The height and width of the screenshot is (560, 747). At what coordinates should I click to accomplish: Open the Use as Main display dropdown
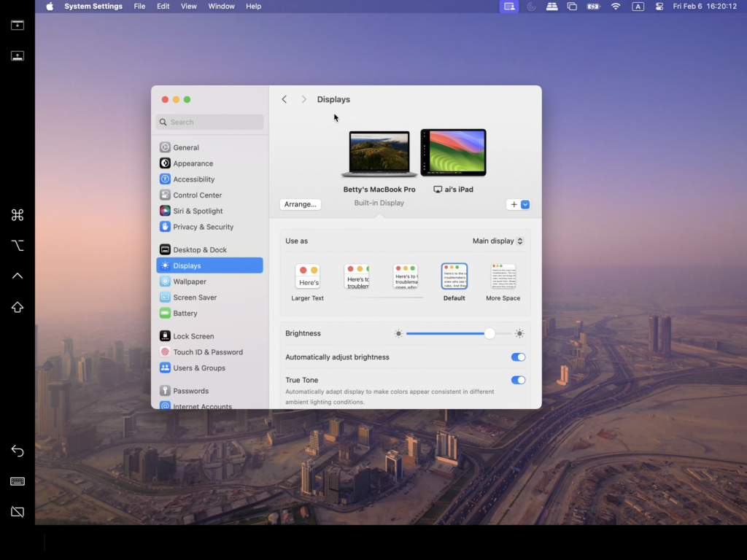[x=498, y=241]
